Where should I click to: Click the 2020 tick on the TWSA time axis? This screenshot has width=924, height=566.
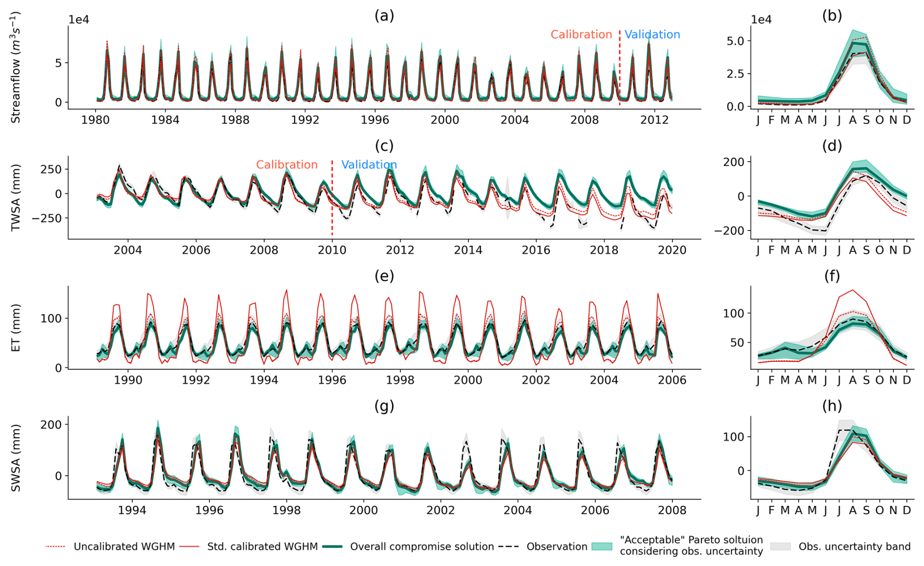(672, 250)
